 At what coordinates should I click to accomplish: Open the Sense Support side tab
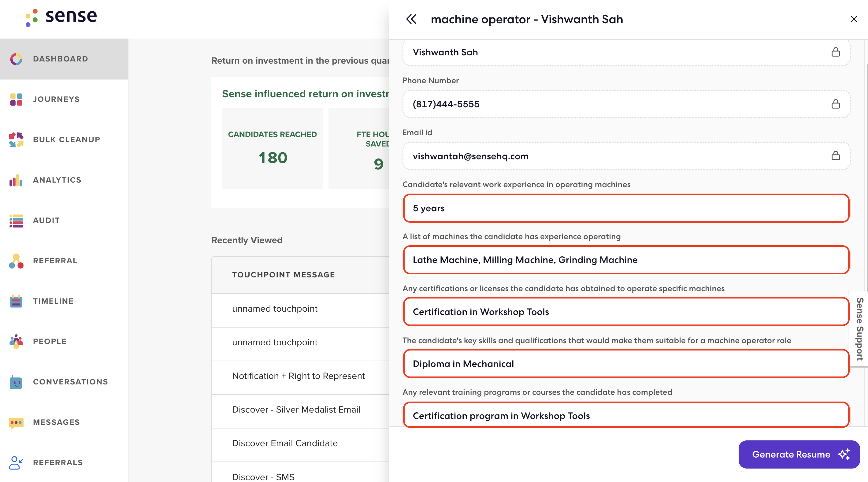pos(859,329)
